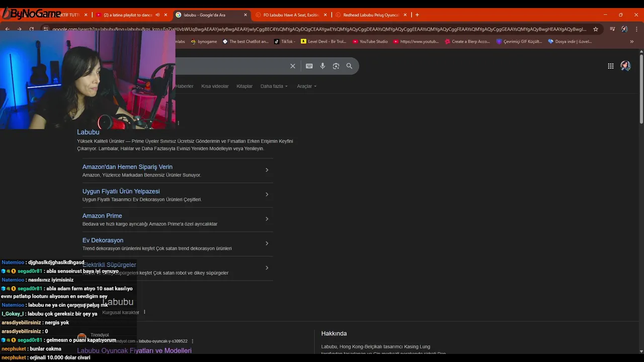Open the on-screen keyboard input tool
This screenshot has width=644, height=362.
coord(309,66)
